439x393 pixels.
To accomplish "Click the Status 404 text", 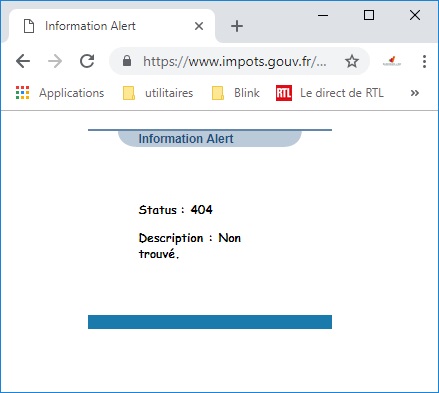I will click(x=176, y=210).
